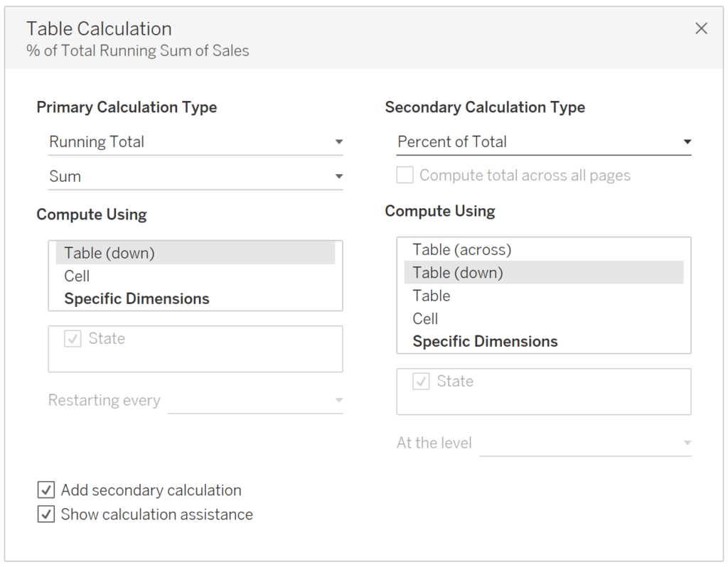Close the Table Calculation dialog
The width and height of the screenshot is (728, 567).
click(x=701, y=28)
